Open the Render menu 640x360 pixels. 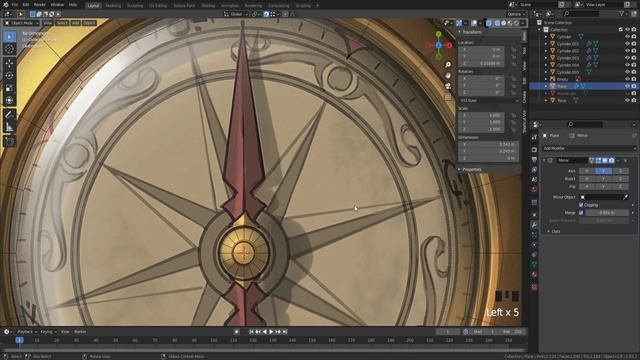[40, 4]
